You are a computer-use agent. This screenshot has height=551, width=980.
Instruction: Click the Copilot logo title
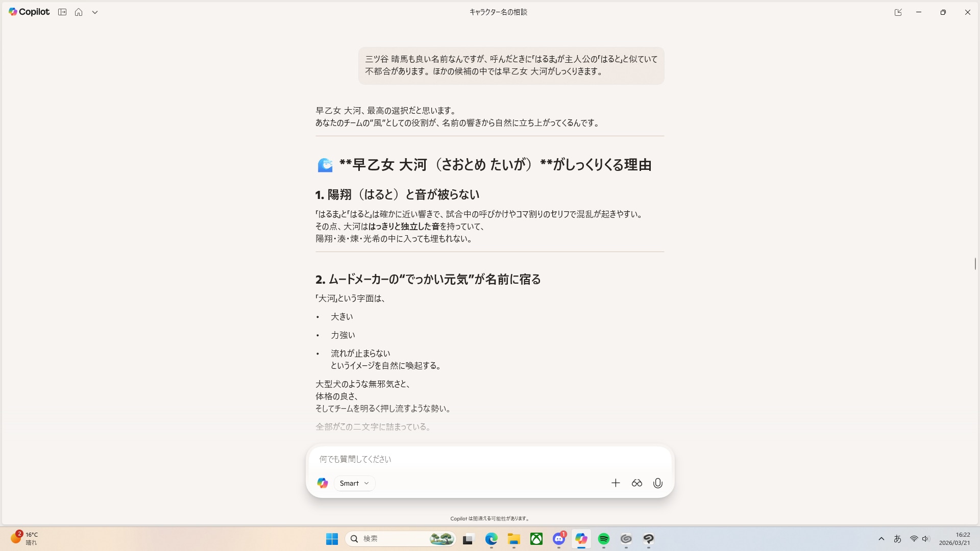[x=29, y=12]
